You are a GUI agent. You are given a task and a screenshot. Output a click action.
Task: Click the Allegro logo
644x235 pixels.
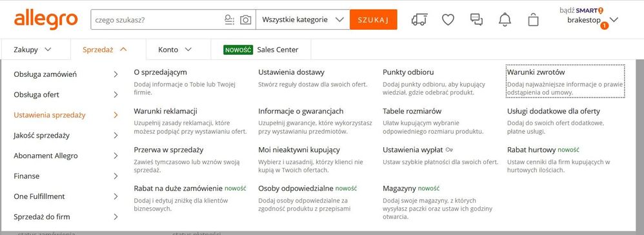click(46, 20)
